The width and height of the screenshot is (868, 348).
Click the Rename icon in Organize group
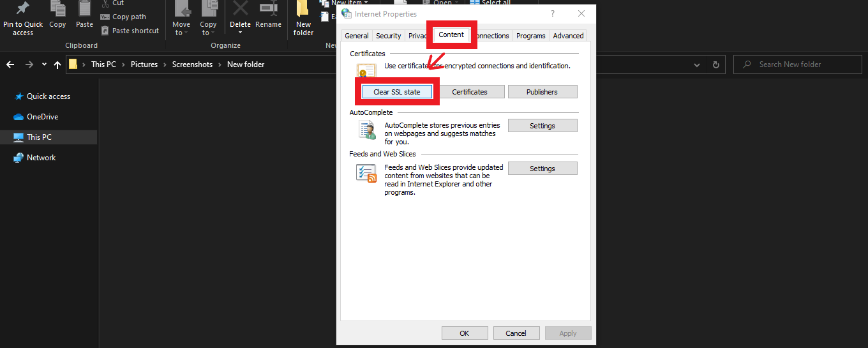268,9
